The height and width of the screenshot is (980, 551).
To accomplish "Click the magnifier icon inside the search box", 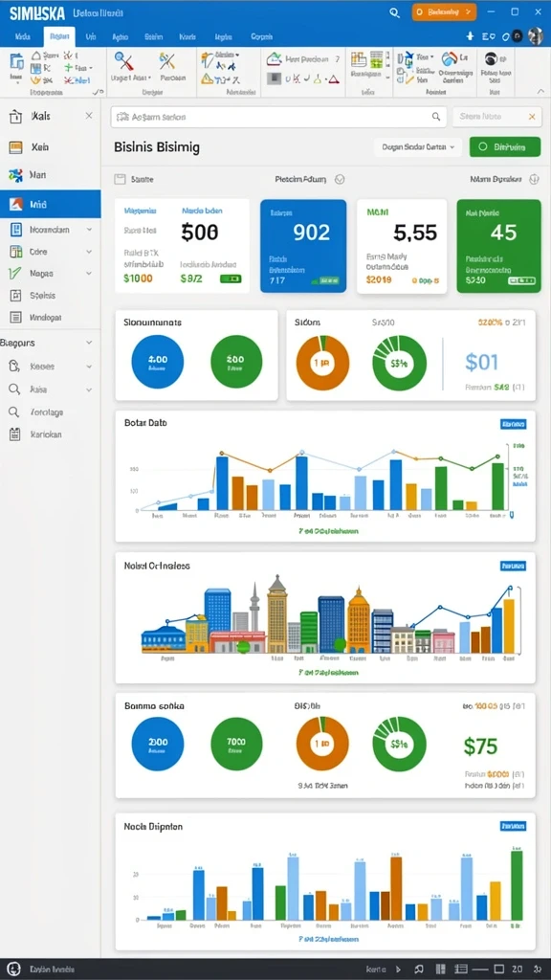I will click(x=436, y=117).
